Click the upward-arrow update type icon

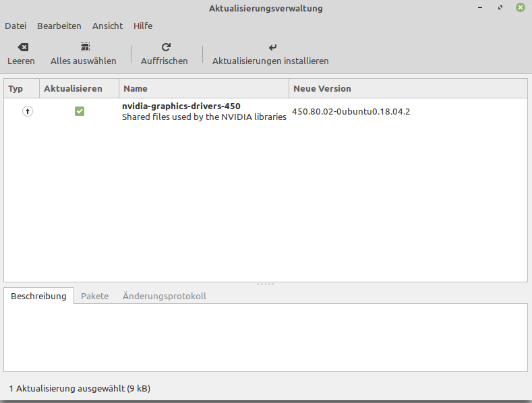point(28,111)
